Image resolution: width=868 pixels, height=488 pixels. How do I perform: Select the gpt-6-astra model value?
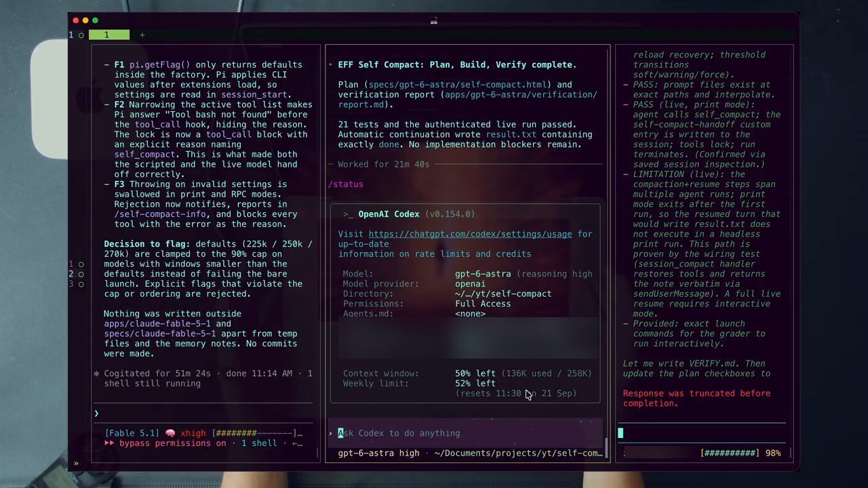pos(483,274)
